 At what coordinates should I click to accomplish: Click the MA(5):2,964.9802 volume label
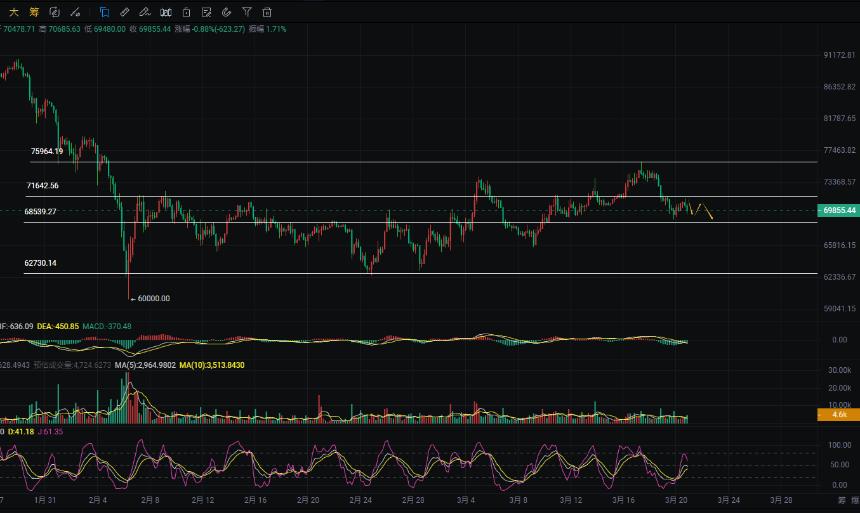(x=145, y=365)
